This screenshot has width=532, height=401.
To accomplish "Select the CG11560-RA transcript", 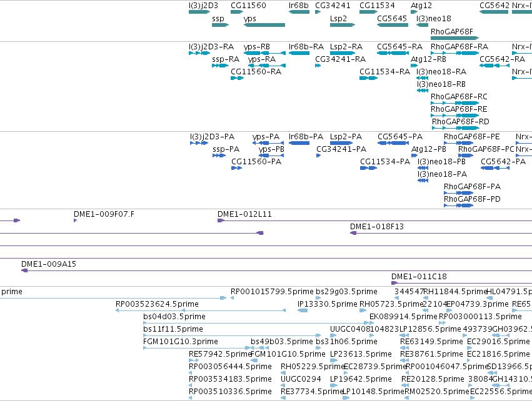I will coord(237,78).
